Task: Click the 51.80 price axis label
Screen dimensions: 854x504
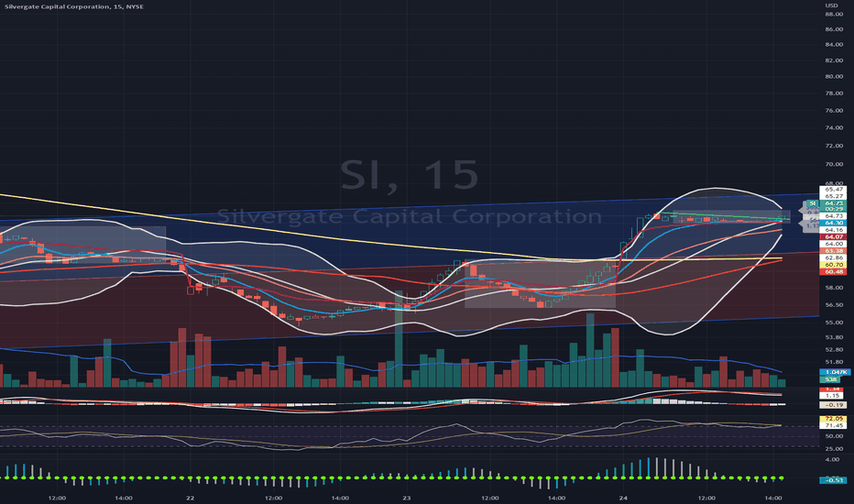Action: [834, 362]
